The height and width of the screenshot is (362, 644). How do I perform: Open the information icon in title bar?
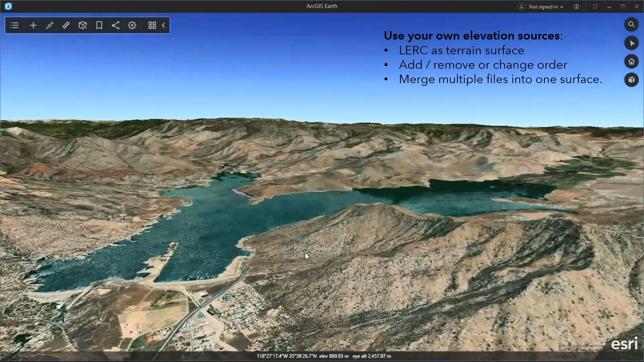pyautogui.click(x=576, y=6)
